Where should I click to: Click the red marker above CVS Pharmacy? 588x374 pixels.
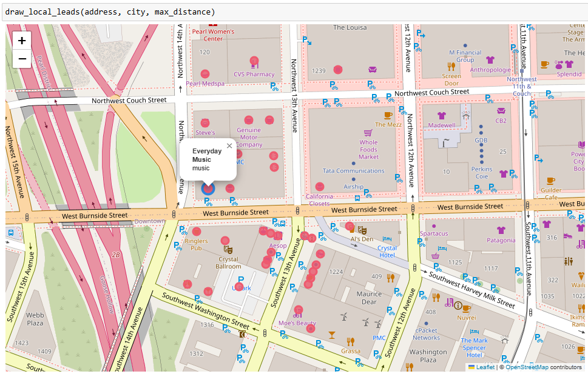point(254,61)
